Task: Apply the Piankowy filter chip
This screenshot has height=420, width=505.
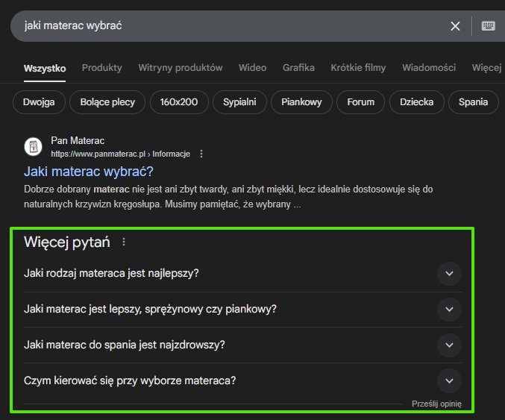Action: [x=301, y=102]
